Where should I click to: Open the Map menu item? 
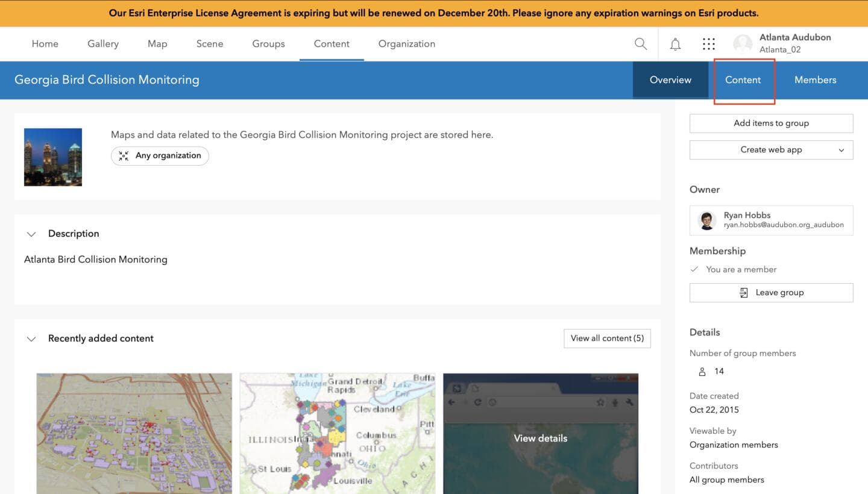point(157,44)
